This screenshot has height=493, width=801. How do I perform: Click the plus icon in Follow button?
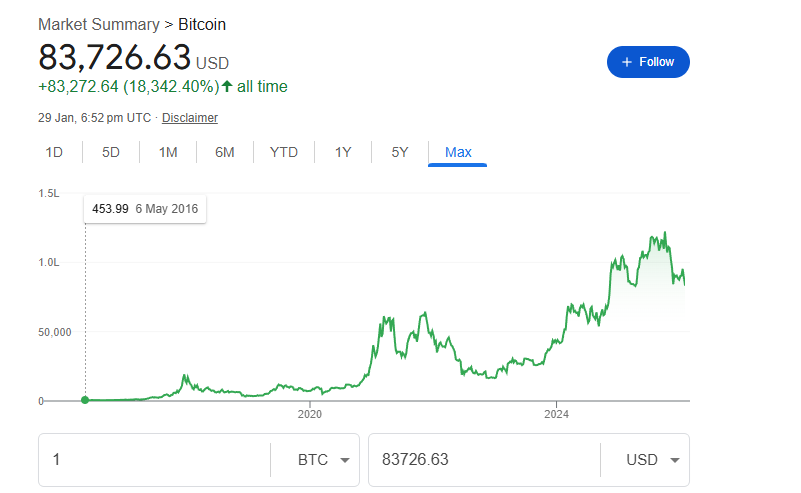pos(627,62)
